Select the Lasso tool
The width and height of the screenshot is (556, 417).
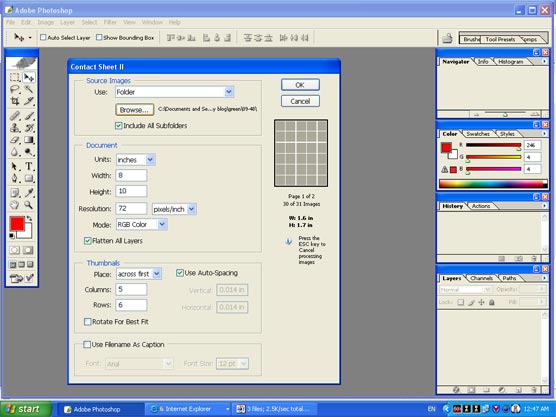(x=15, y=89)
